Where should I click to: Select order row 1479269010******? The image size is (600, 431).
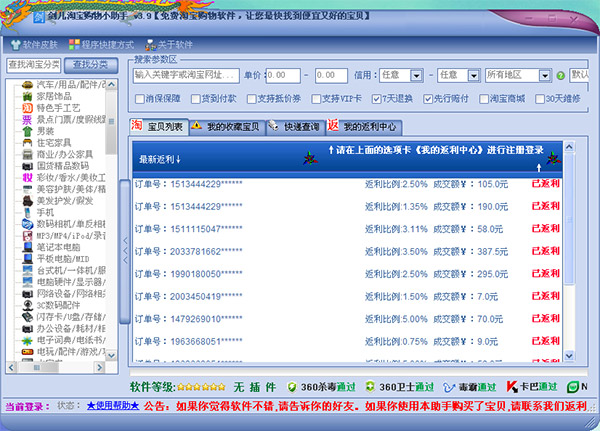pyautogui.click(x=347, y=319)
